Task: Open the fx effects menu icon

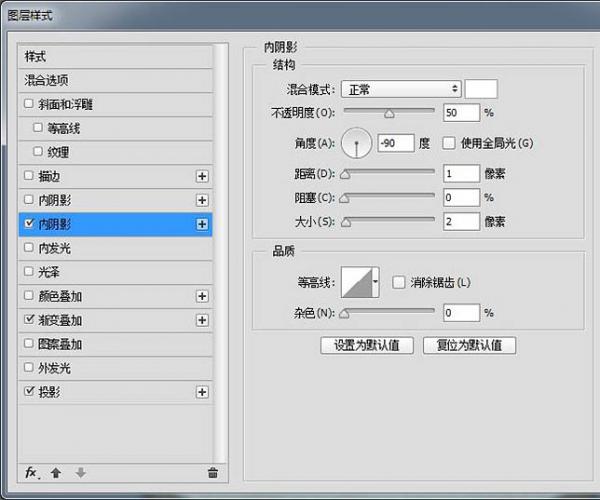Action: pos(32,473)
